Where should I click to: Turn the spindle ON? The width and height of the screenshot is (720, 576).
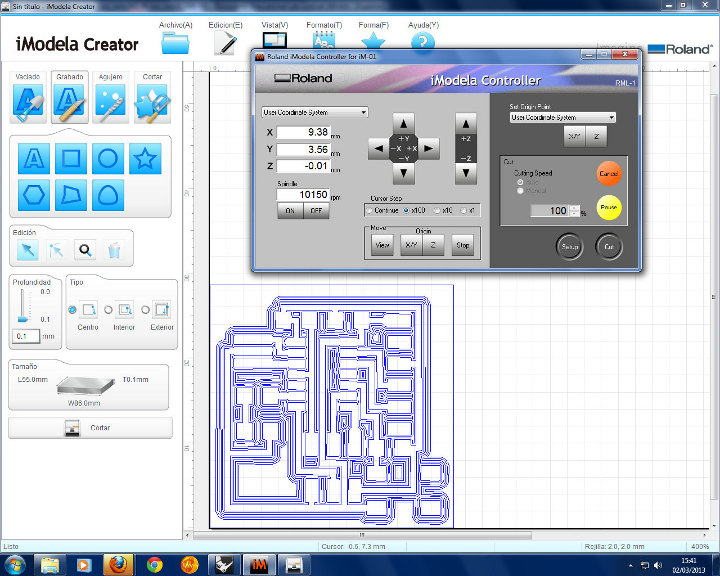(290, 210)
